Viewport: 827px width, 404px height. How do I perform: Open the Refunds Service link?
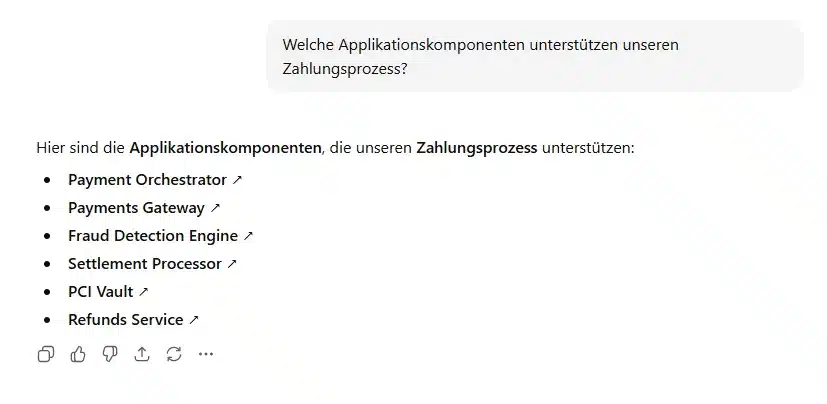pos(125,320)
